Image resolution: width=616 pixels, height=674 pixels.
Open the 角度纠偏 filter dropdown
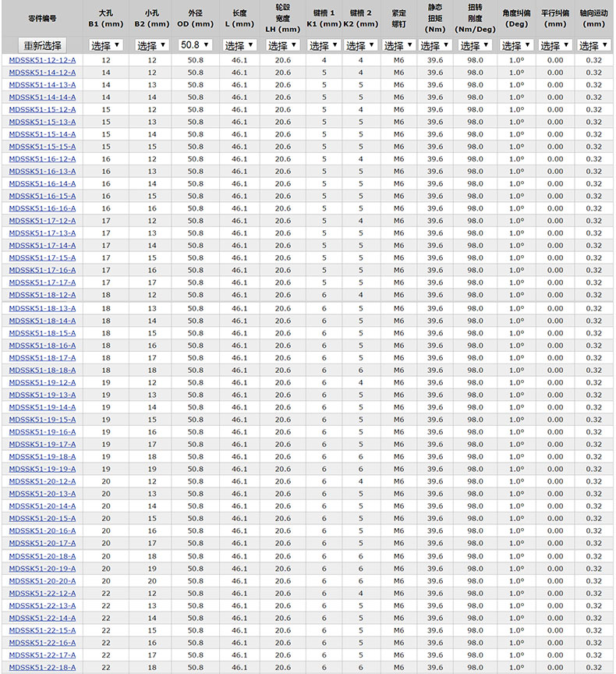pos(515,46)
